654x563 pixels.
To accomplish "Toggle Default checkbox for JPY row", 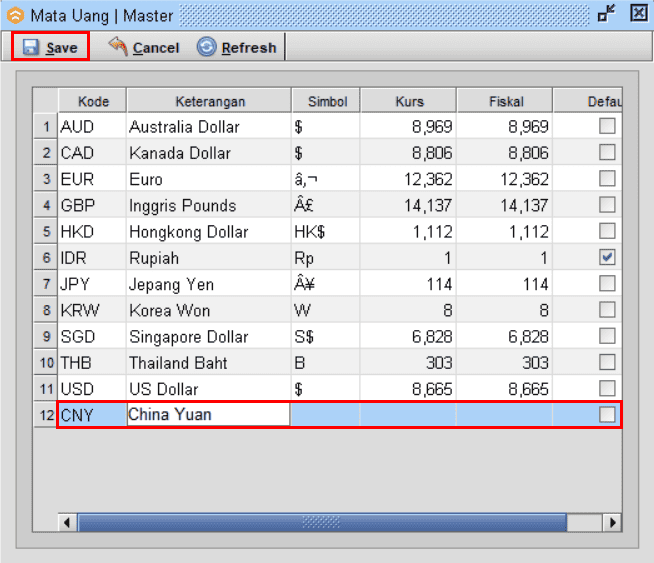I will click(x=607, y=284).
